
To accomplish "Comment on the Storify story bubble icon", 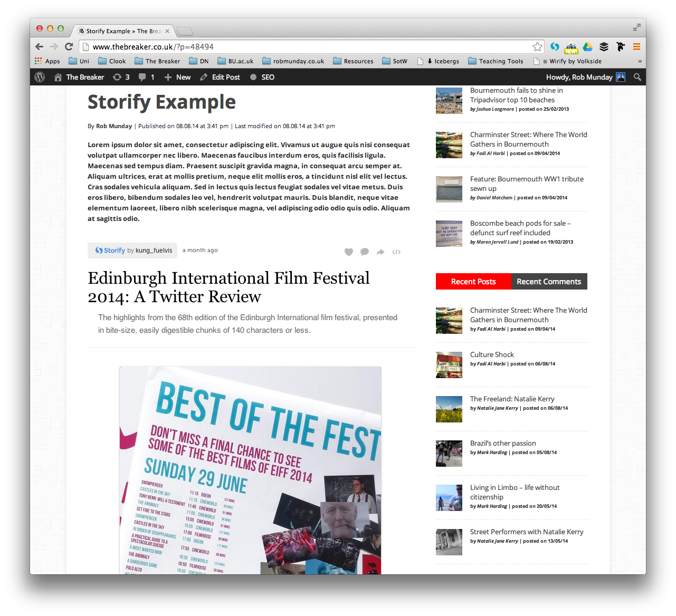I will pos(365,252).
